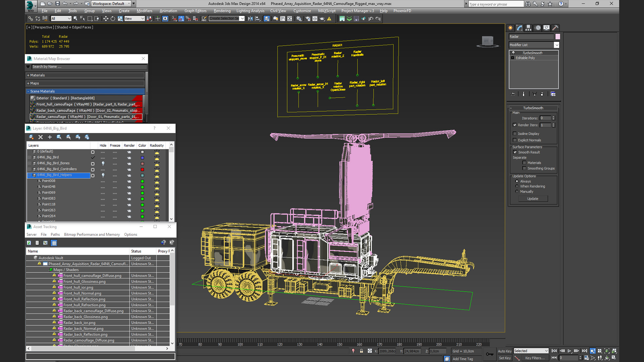Viewport: 644px width, 362px height.
Task: Open the Utilities hammer panel tab
Action: [x=555, y=28]
